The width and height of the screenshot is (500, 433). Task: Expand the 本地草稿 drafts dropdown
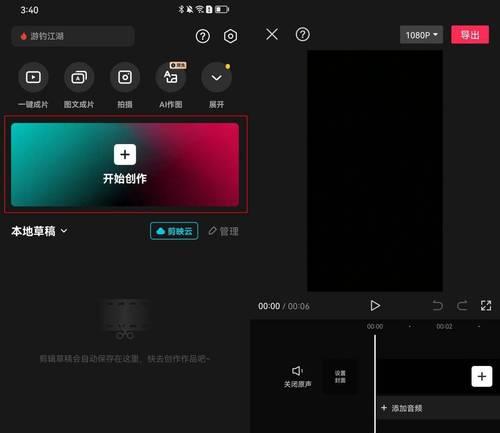tap(39, 231)
